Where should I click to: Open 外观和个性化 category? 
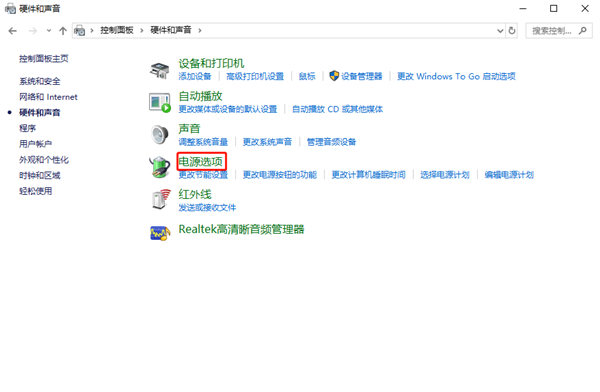coord(44,160)
